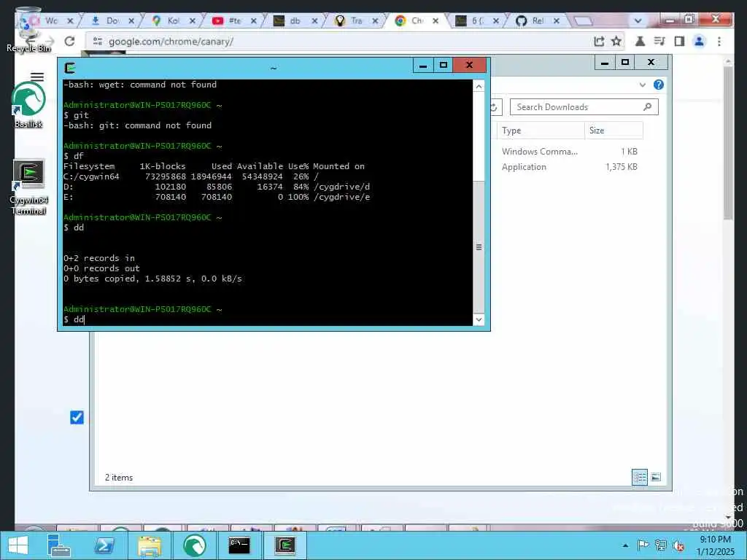Switch to the GitHub tab labeled Rel
This screenshot has width=747, height=560.
pyautogui.click(x=538, y=21)
